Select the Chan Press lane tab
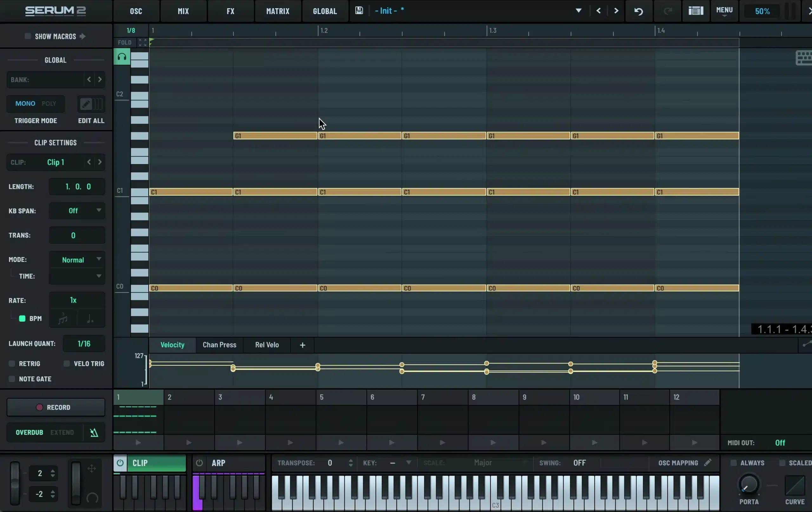This screenshot has height=512, width=812. (x=219, y=345)
